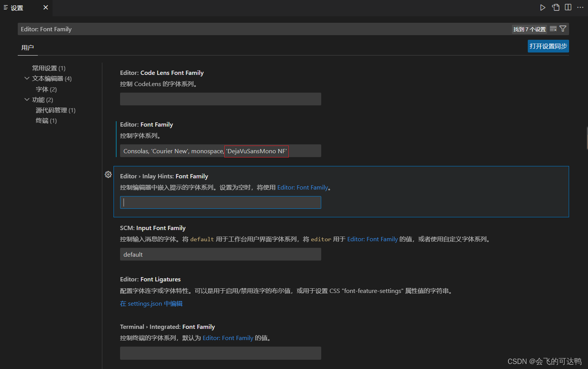The image size is (588, 369).
Task: Follow Editor: Font Family link in SCM description
Action: (x=373, y=239)
